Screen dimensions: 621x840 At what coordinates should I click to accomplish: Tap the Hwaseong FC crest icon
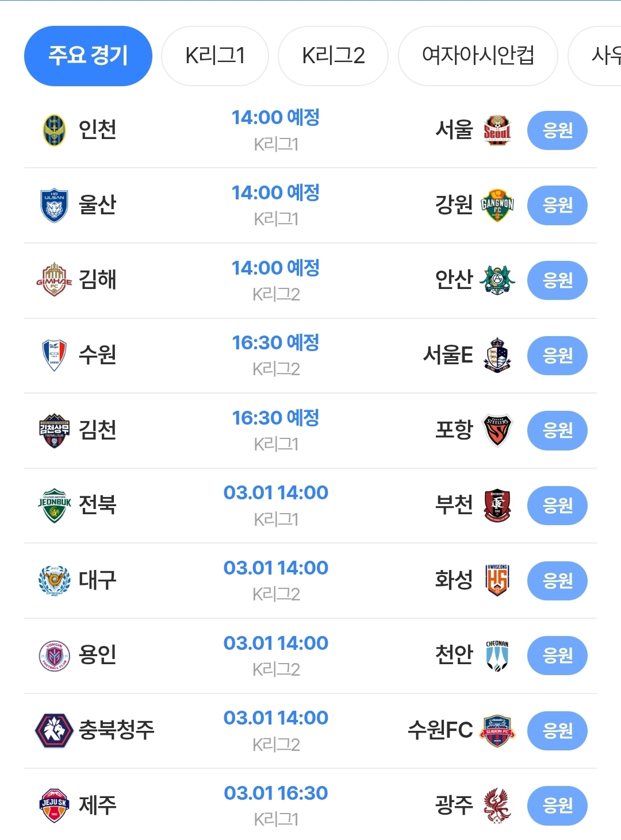(497, 580)
